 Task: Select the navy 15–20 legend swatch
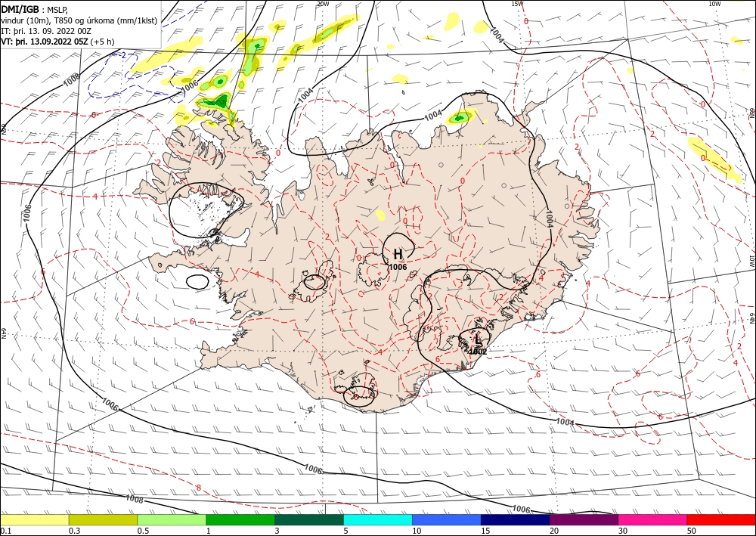(516, 519)
